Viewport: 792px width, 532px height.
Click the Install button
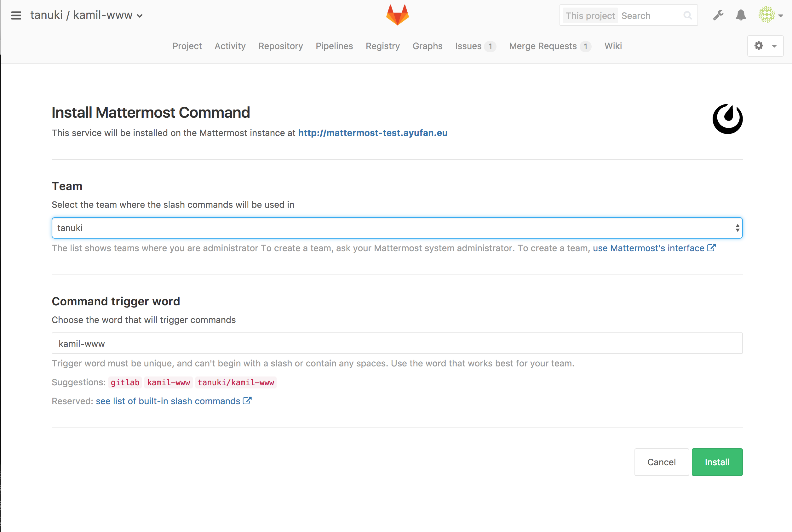[718, 462]
